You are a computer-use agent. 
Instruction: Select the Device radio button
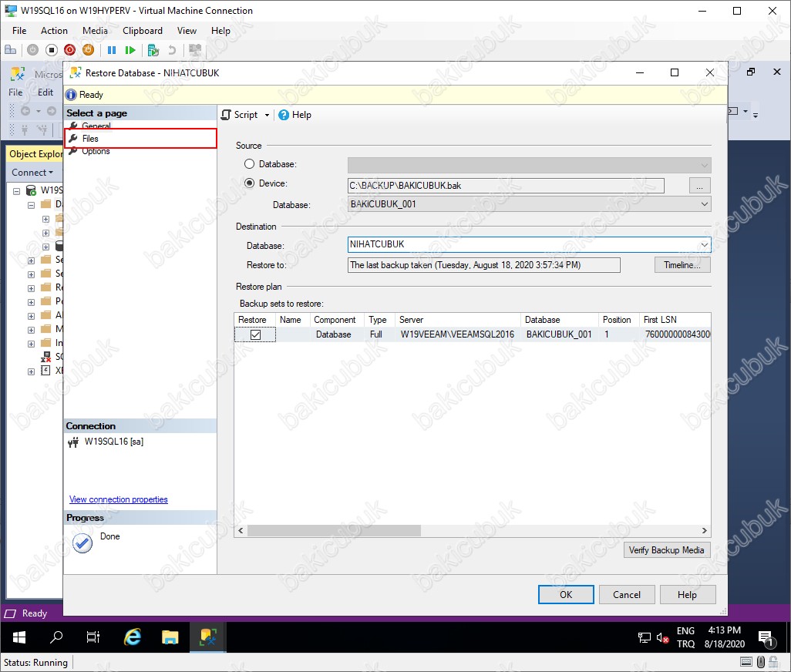[x=249, y=183]
